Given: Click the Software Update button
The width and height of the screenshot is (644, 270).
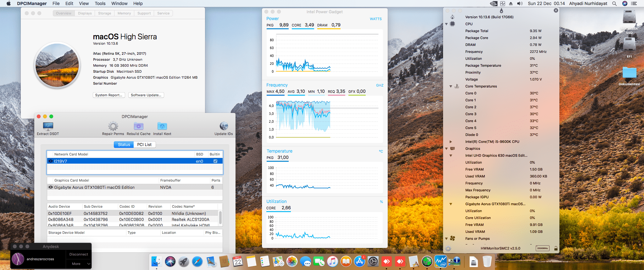Looking at the screenshot, I should [146, 95].
